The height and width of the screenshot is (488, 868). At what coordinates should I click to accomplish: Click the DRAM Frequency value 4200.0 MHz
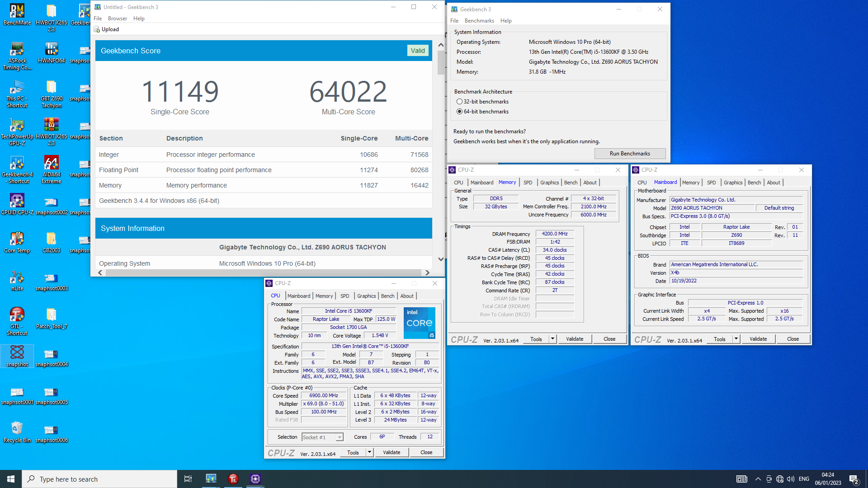point(555,234)
